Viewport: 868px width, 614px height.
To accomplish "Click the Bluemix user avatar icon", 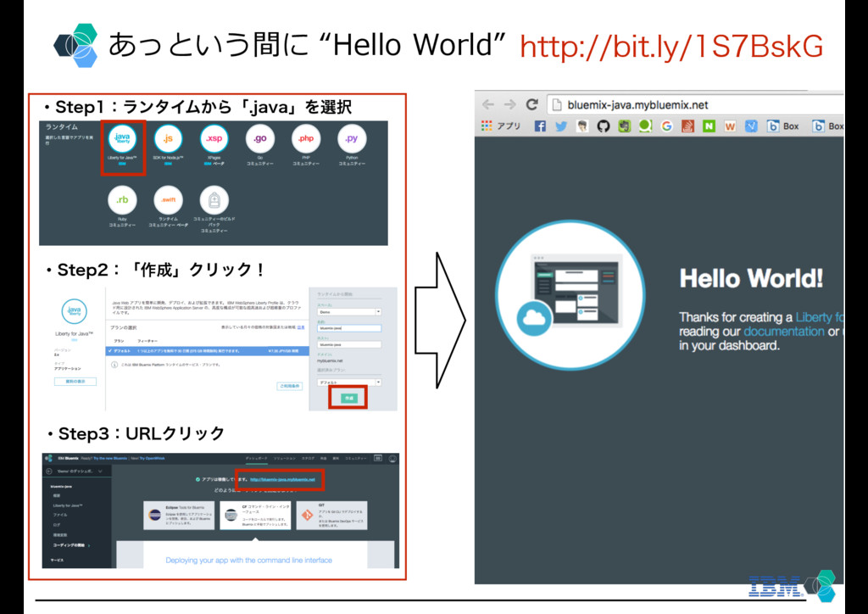I will pos(392,459).
